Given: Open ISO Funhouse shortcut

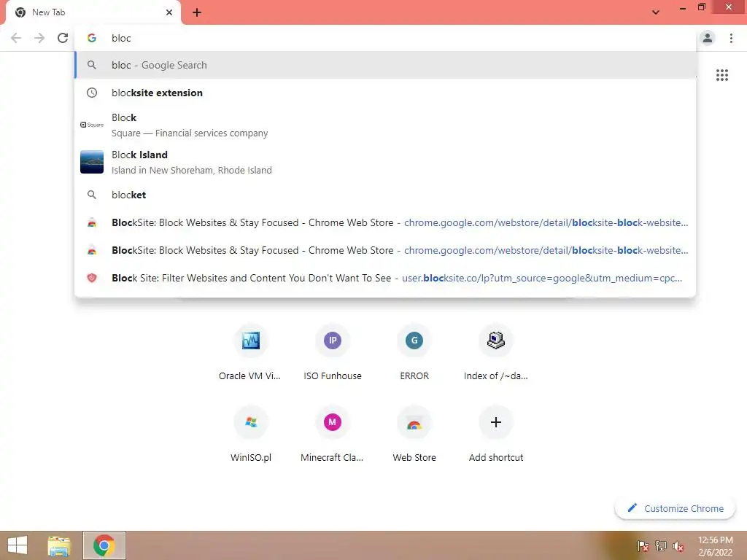Looking at the screenshot, I should 333,353.
